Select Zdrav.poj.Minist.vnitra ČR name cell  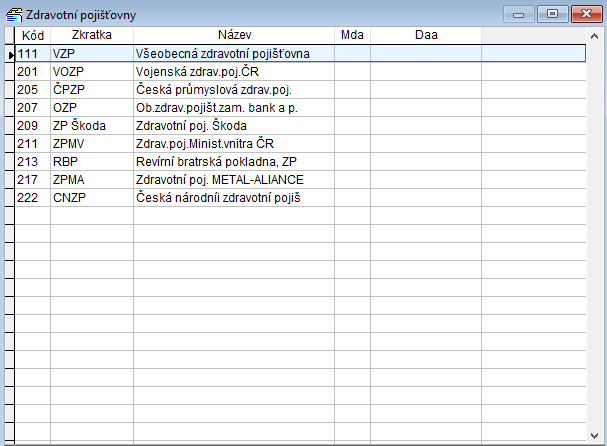tap(234, 144)
